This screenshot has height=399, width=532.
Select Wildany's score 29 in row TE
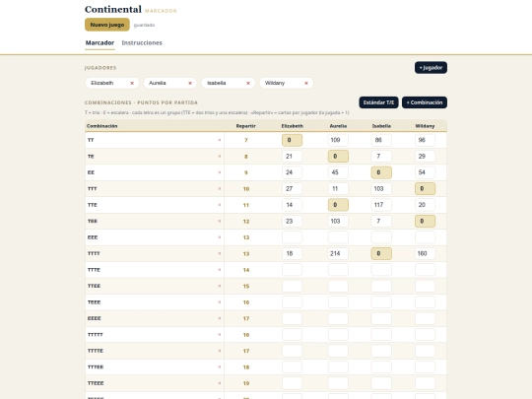click(x=425, y=157)
